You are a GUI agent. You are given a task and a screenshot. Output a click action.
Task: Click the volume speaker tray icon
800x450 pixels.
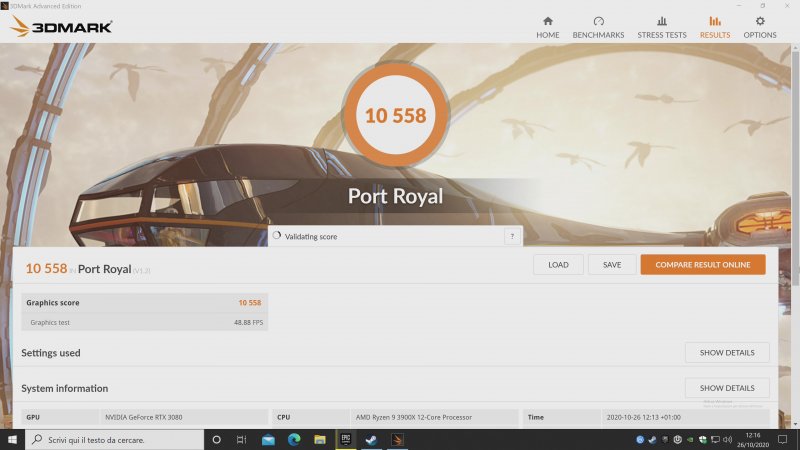[728, 439]
